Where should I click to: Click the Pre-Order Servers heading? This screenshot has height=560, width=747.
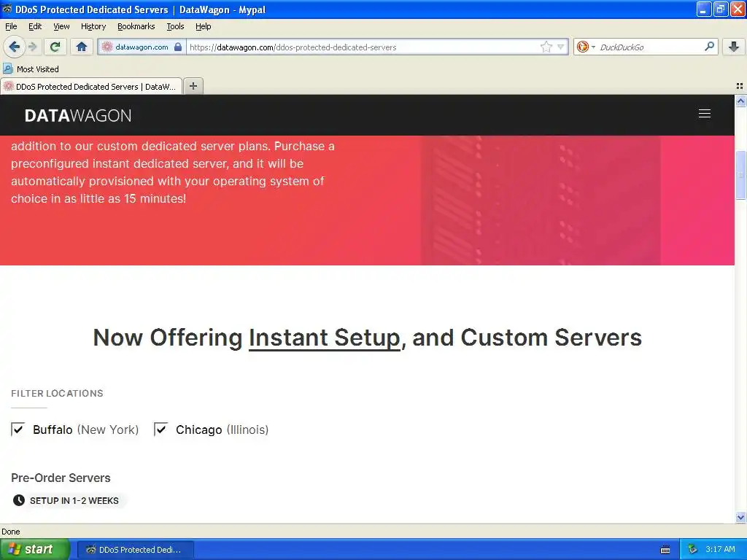61,478
